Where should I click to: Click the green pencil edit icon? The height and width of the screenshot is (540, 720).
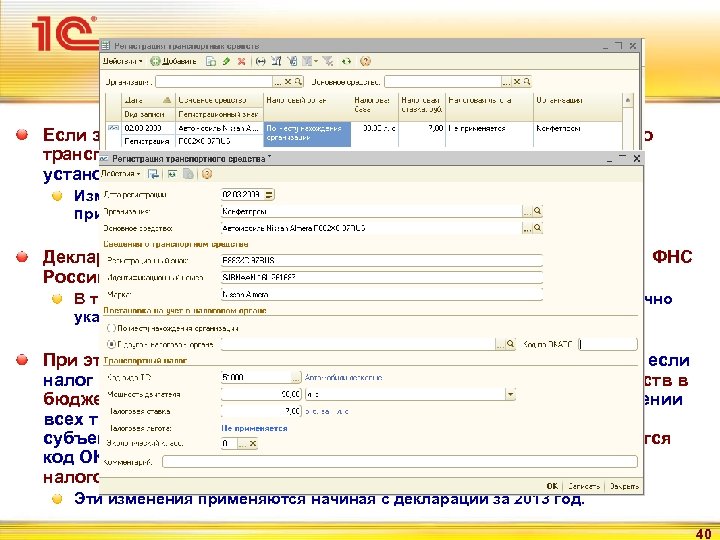point(226,61)
